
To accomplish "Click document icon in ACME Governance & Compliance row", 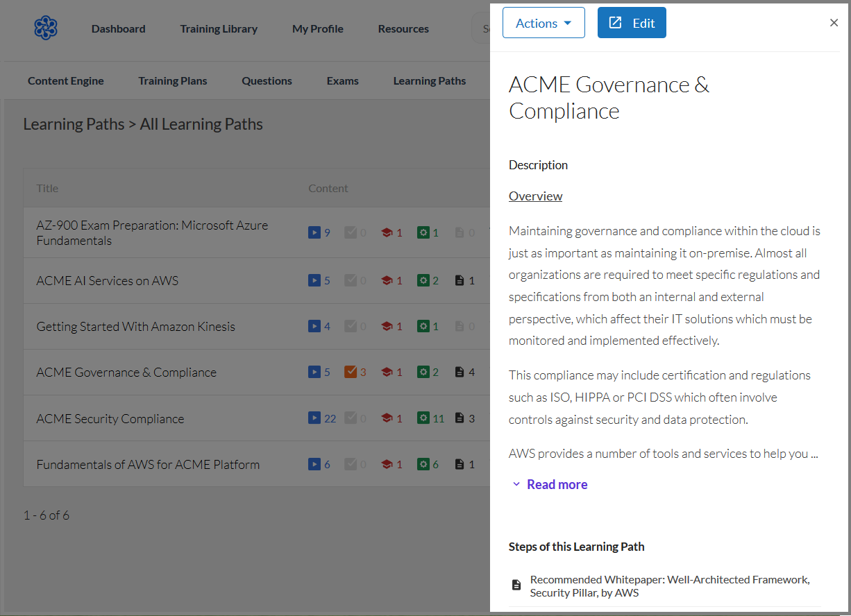I will pos(459,373).
